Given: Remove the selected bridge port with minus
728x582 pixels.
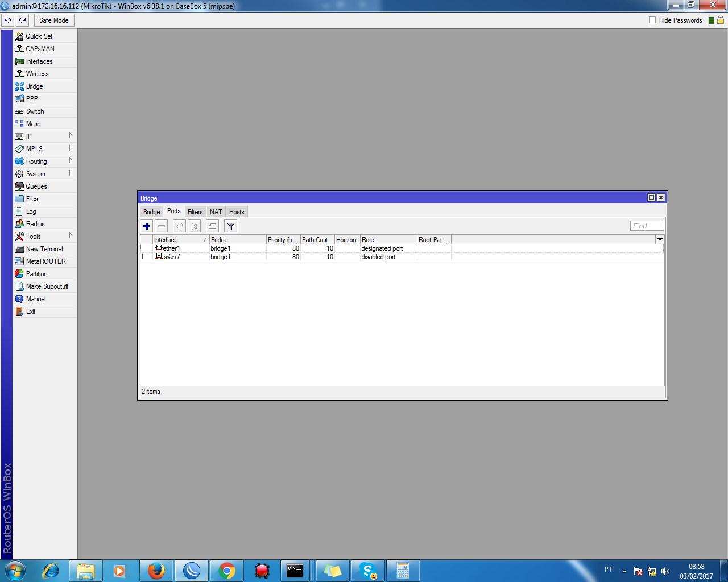Looking at the screenshot, I should coord(162,226).
